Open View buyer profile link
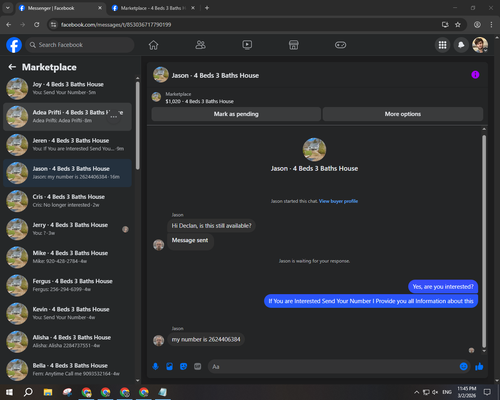The image size is (500, 400). pyautogui.click(x=338, y=201)
